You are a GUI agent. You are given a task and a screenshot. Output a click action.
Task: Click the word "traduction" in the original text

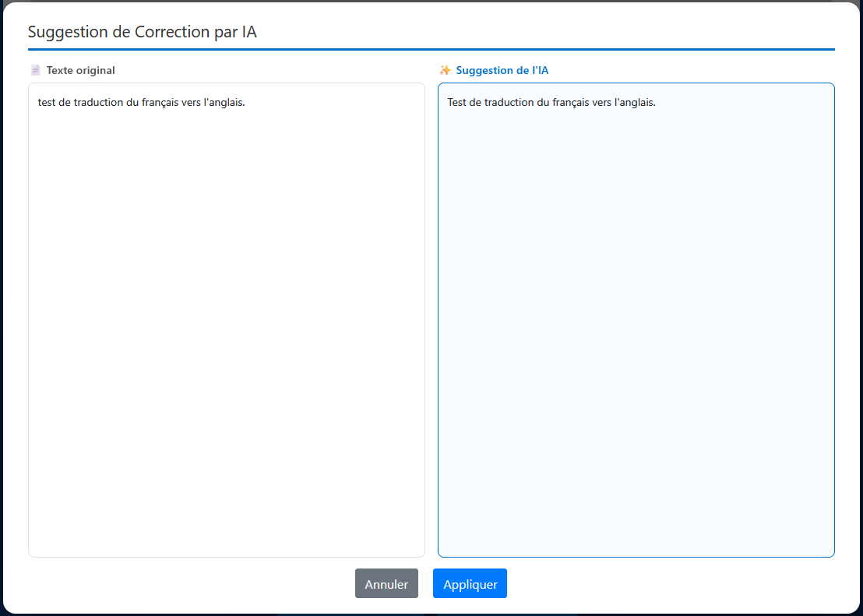tap(98, 102)
